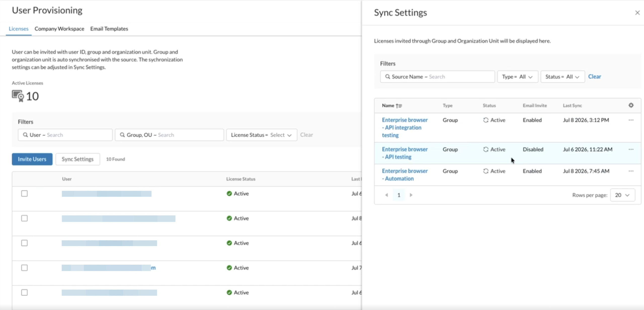Clear the Sync Settings filters
The image size is (644, 310).
point(594,77)
